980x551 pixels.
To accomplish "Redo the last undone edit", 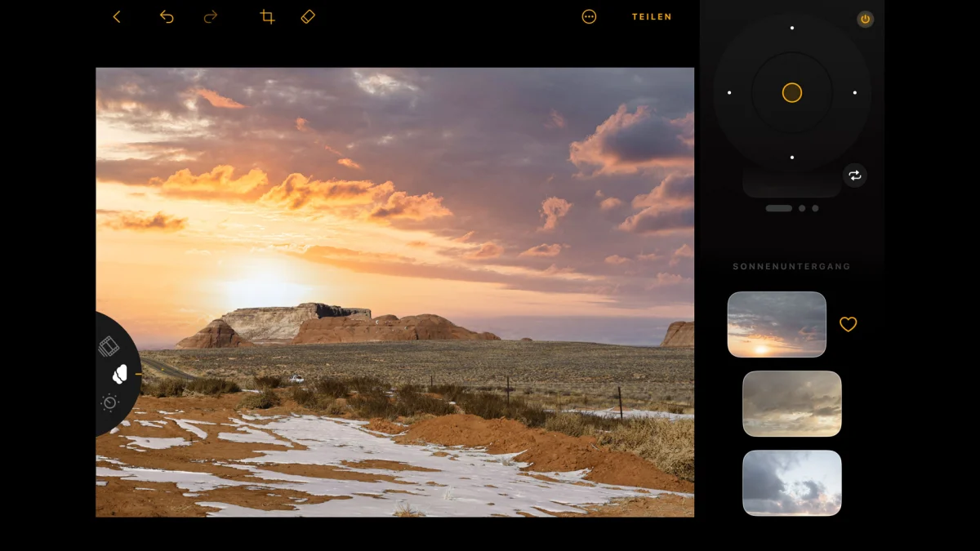I will coord(211,16).
